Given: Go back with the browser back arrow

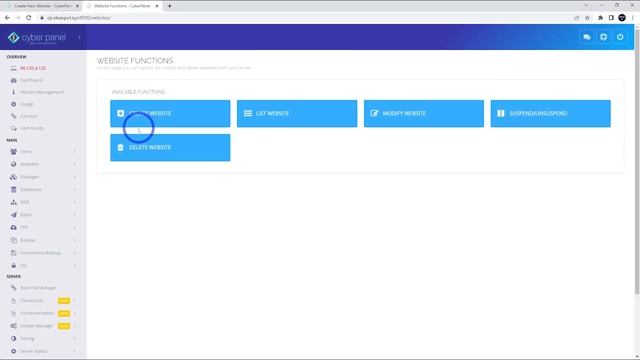Looking at the screenshot, I should pyautogui.click(x=7, y=18).
